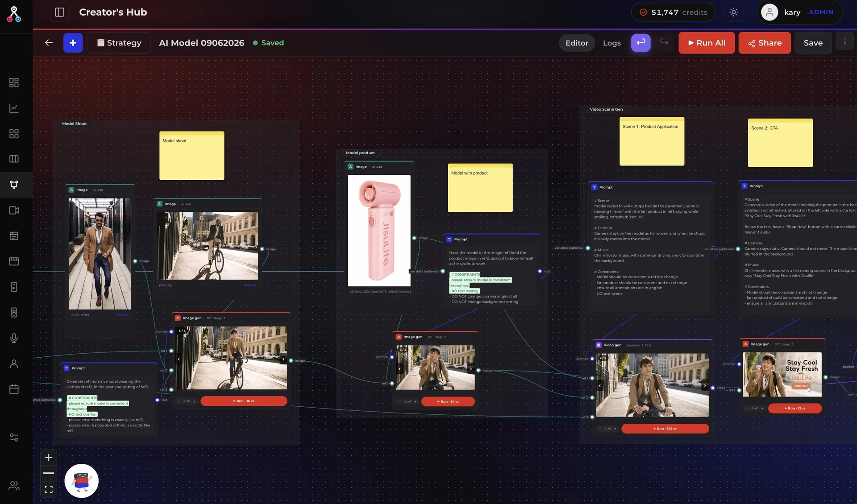Open the app logo at top-left
857x504 pixels.
click(14, 14)
